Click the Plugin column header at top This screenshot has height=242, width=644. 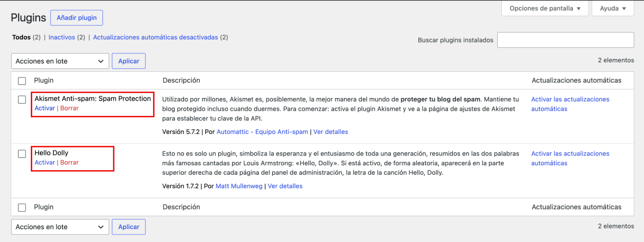44,80
